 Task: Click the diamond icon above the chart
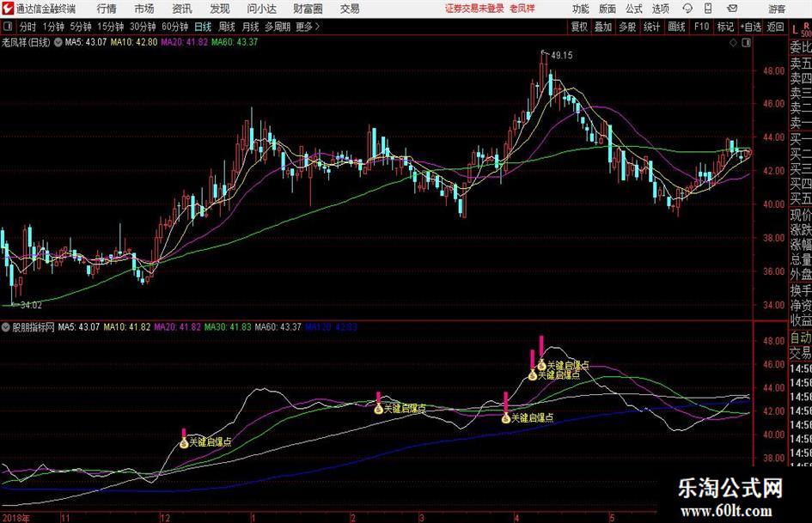pyautogui.click(x=733, y=43)
